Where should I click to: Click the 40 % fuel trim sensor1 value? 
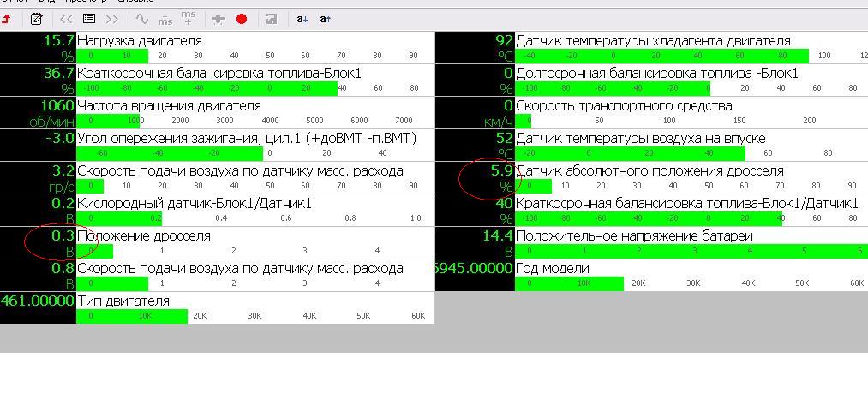point(505,203)
